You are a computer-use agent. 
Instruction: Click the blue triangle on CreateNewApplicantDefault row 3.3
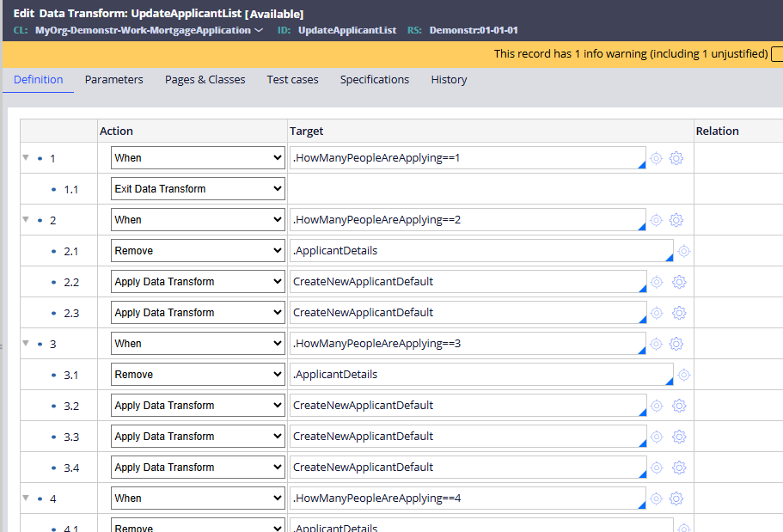pos(645,443)
